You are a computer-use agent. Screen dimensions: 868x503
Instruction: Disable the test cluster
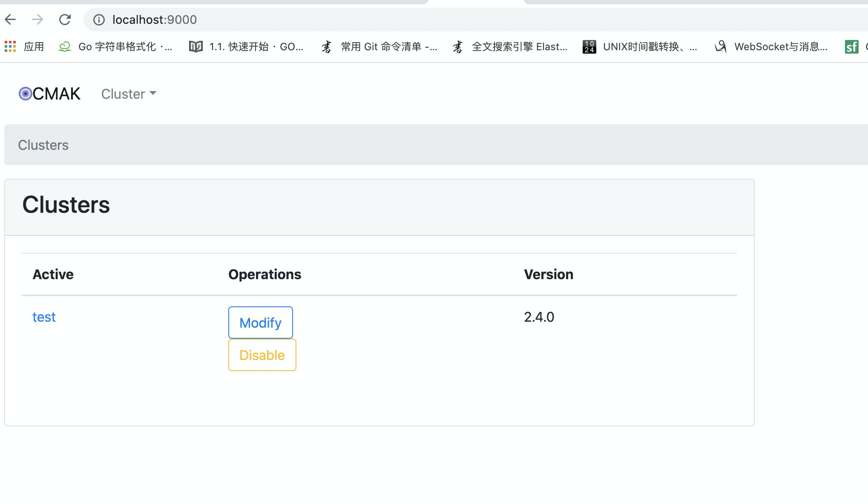pos(262,355)
